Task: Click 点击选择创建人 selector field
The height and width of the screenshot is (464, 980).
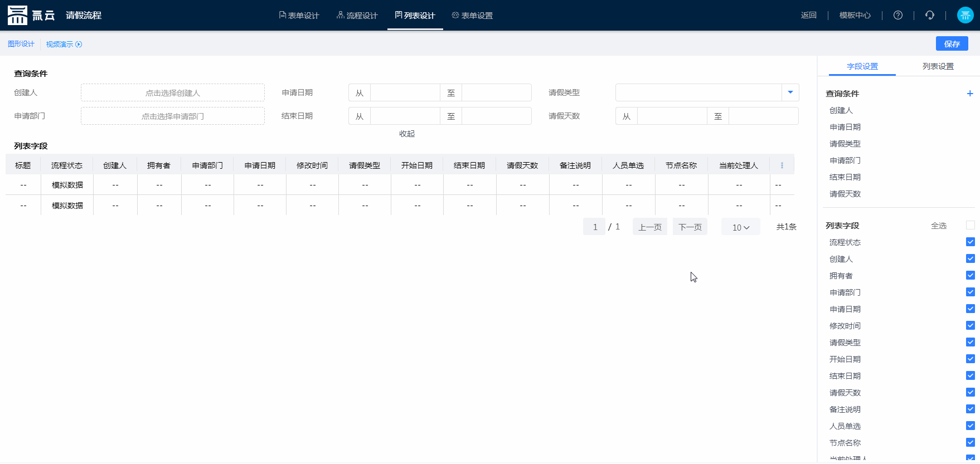Action: coord(173,92)
